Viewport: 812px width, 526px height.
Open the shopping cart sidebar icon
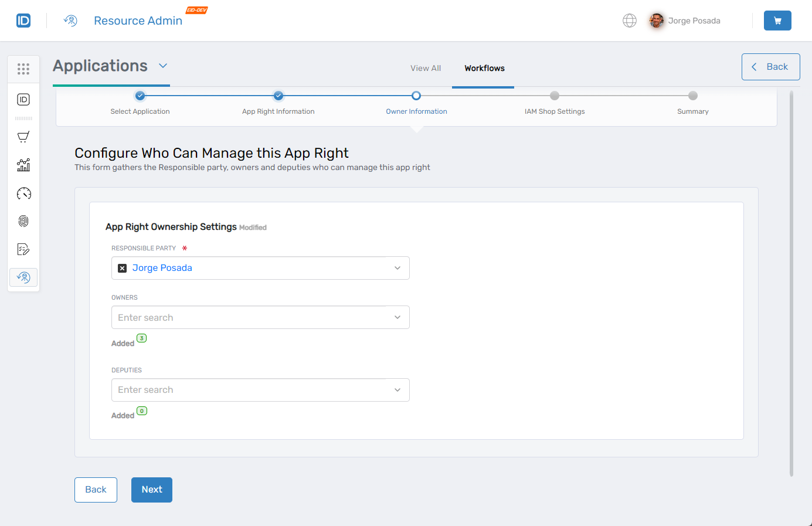(23, 137)
